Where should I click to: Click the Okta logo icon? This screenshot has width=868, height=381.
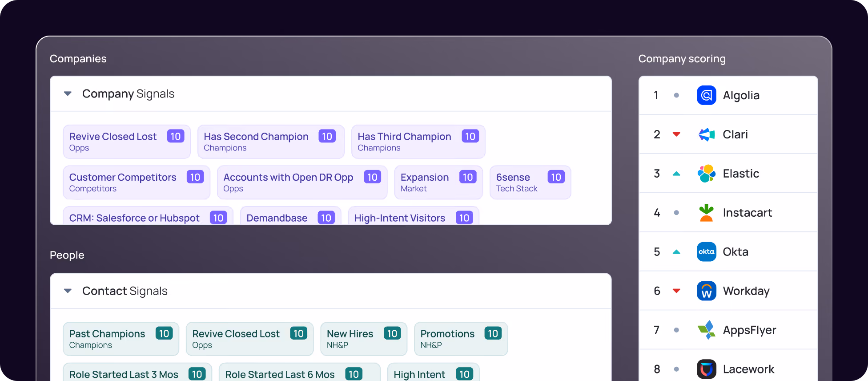point(706,252)
